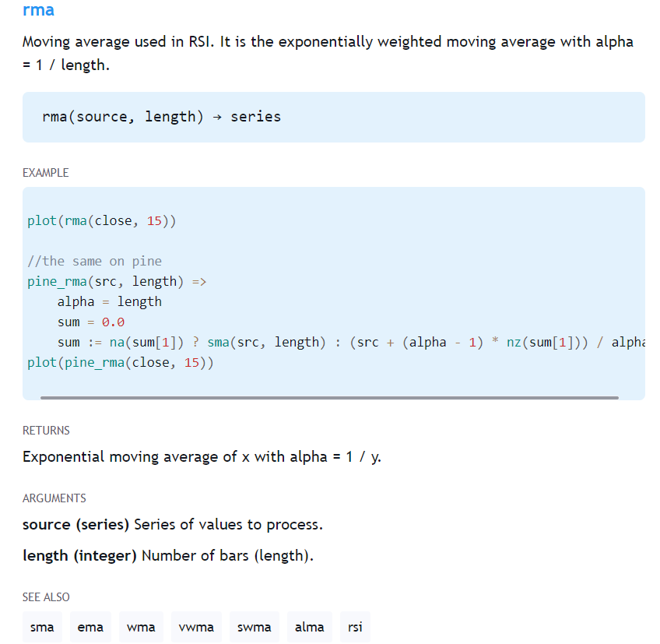Open the vwma See Also link
Viewport: 660px width, 644px height.
tap(196, 627)
